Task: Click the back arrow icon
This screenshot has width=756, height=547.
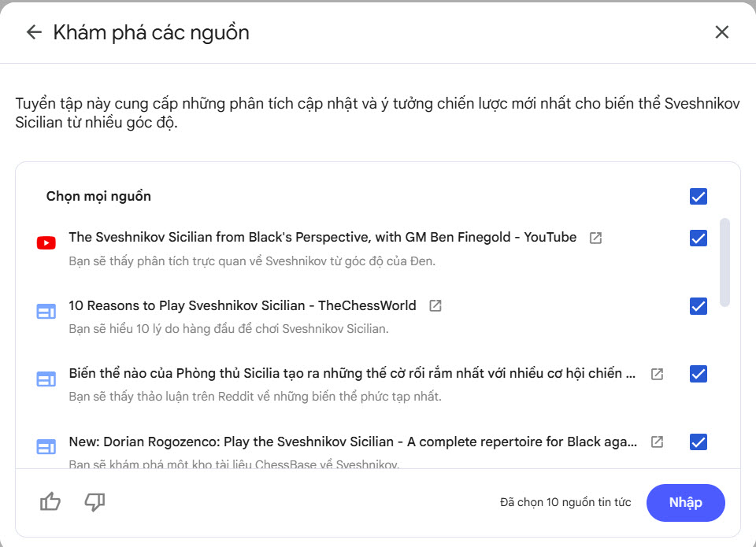Action: (x=33, y=32)
